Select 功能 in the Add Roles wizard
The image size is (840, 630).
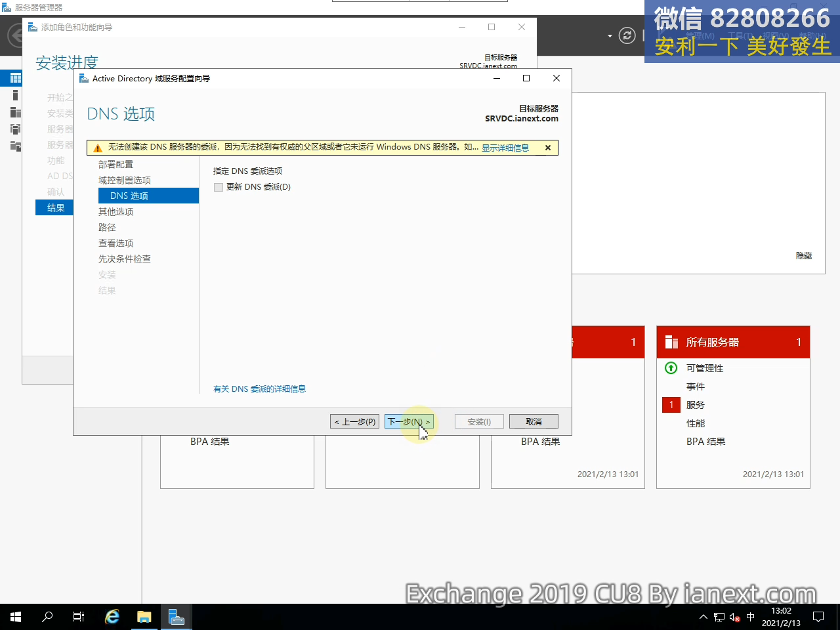56,160
